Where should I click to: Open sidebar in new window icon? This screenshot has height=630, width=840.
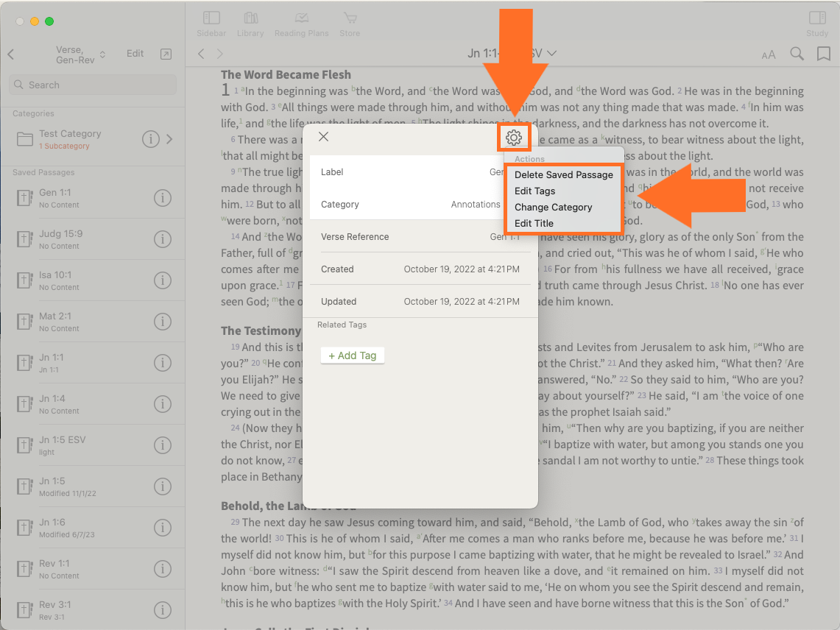coord(166,54)
